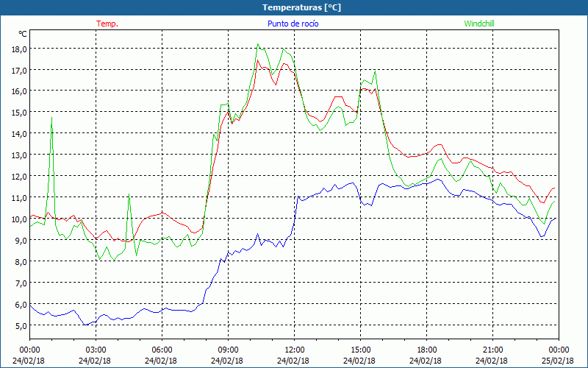588x368 pixels.
Task: Click the green windchill spike near 04:30
Action: pyautogui.click(x=129, y=194)
